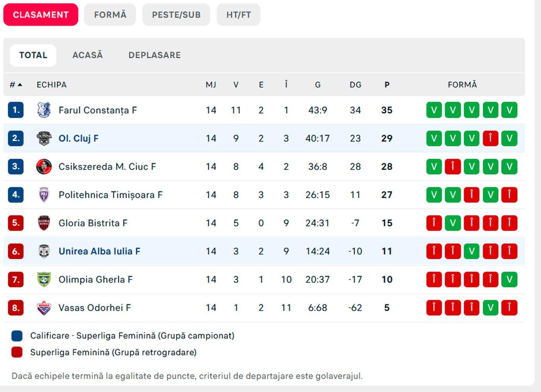Open the Farul Constanța F team page

pos(97,110)
